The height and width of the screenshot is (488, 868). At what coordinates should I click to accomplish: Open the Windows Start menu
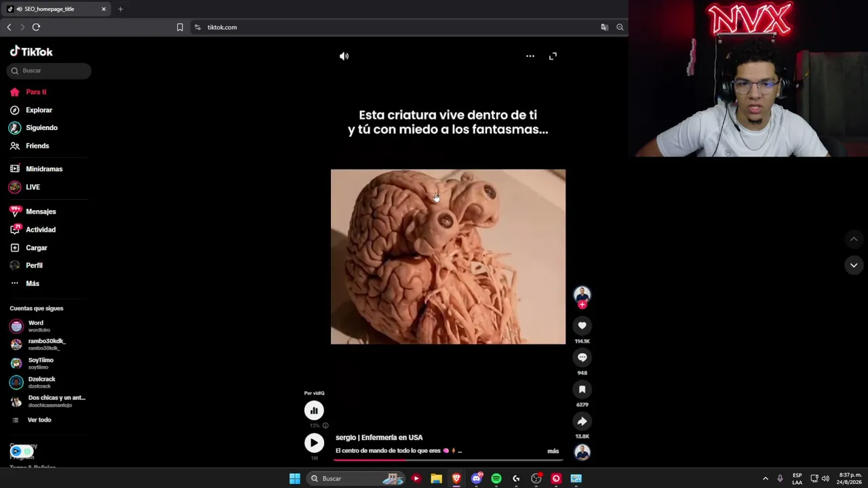point(295,479)
